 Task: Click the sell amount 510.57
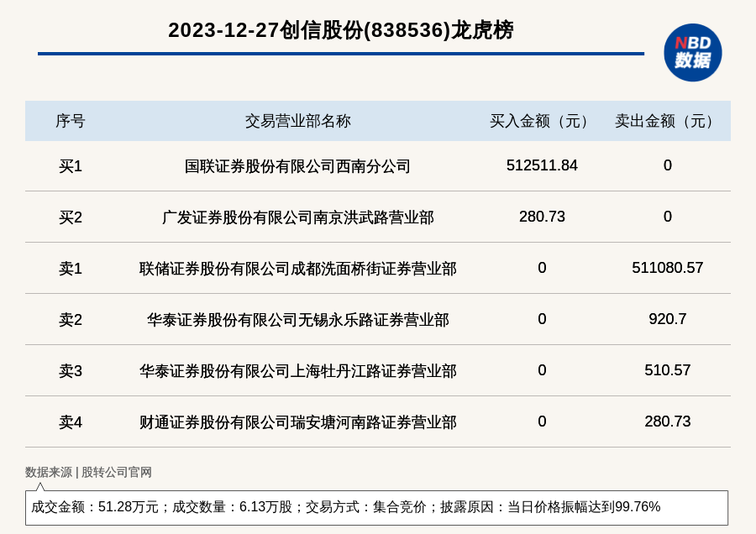click(x=667, y=370)
